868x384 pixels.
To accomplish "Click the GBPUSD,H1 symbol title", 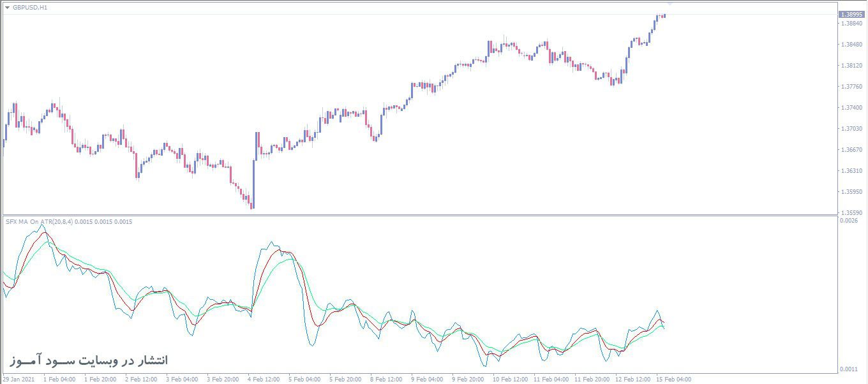I will (29, 8).
